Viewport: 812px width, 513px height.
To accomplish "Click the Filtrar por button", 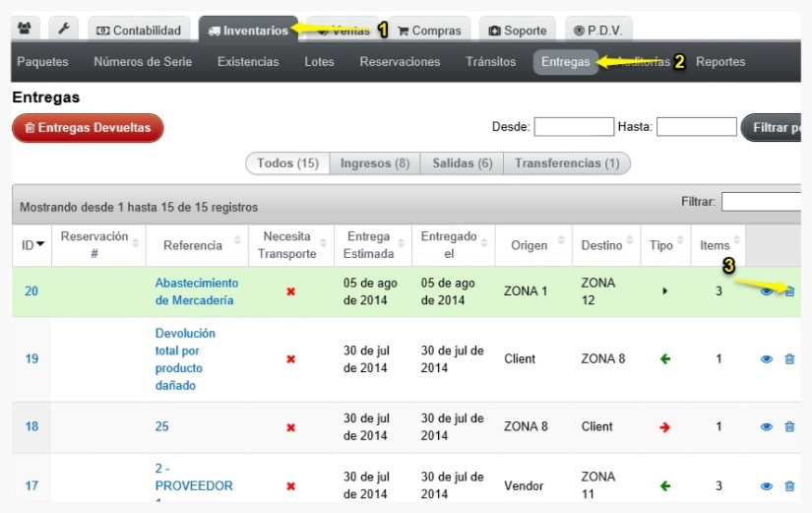I will coord(772,127).
